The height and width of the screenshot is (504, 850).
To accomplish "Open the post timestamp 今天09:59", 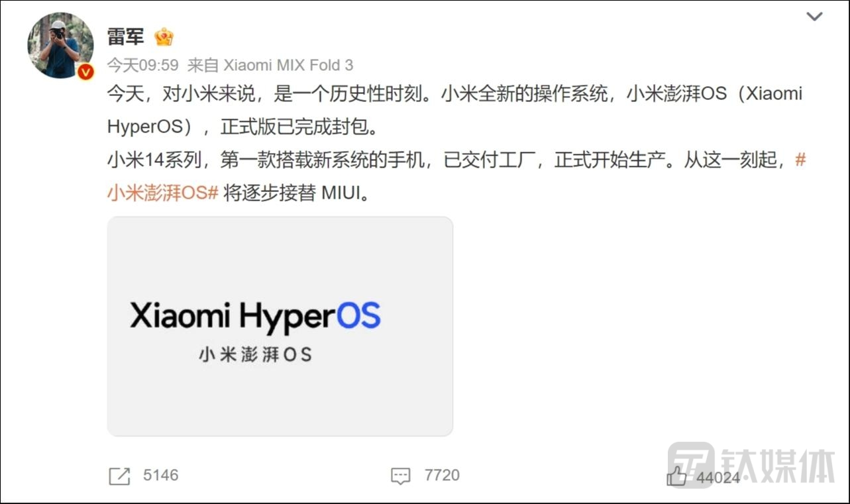I will (143, 65).
